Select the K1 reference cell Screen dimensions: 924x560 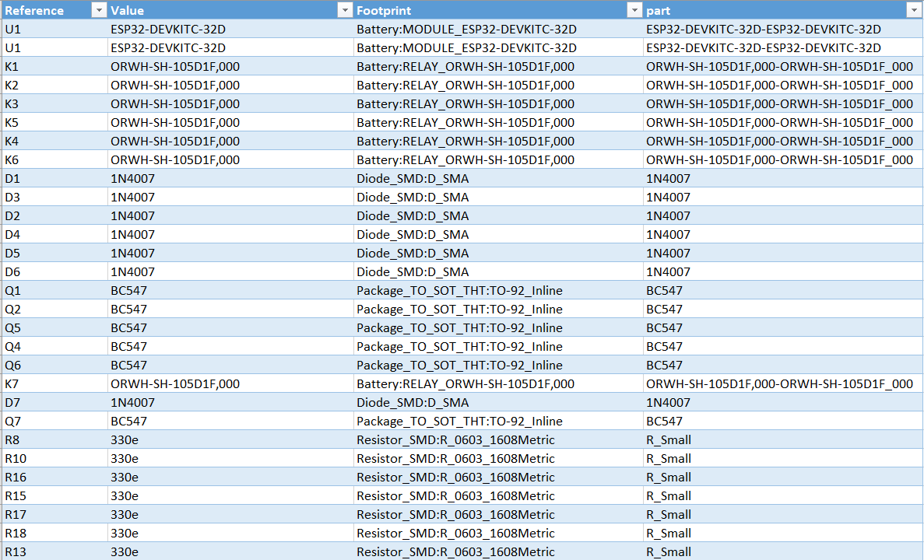coord(54,67)
